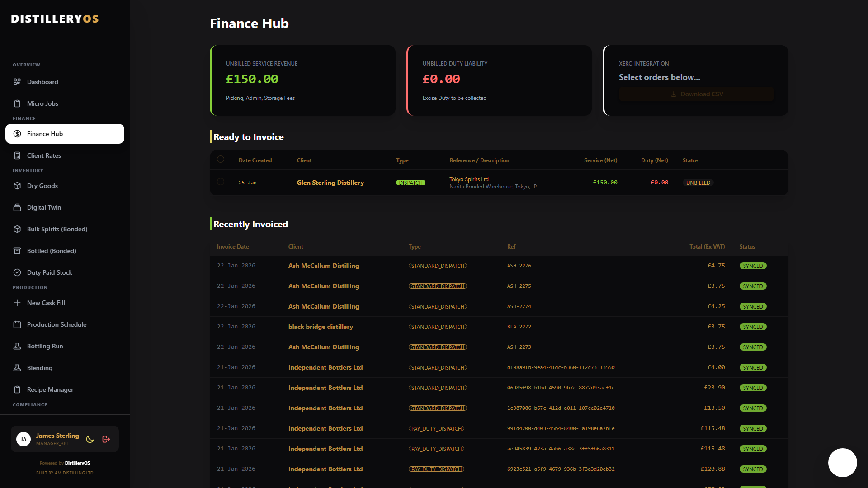Click reference ASH-2274
The width and height of the screenshot is (868, 488).
coord(519,306)
